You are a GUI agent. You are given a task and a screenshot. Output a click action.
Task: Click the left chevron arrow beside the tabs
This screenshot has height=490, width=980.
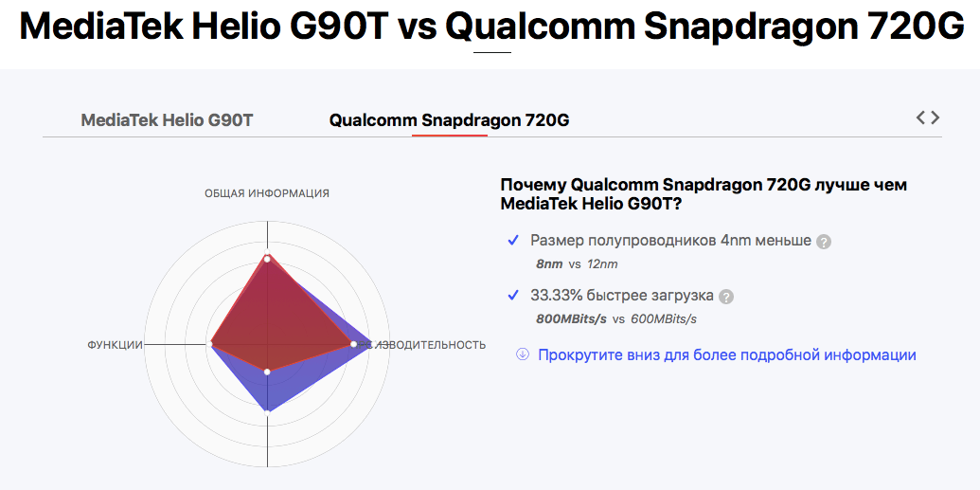point(921,118)
